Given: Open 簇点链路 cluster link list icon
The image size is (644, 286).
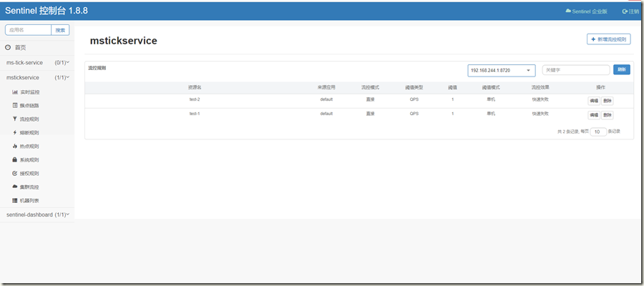Looking at the screenshot, I should point(15,105).
